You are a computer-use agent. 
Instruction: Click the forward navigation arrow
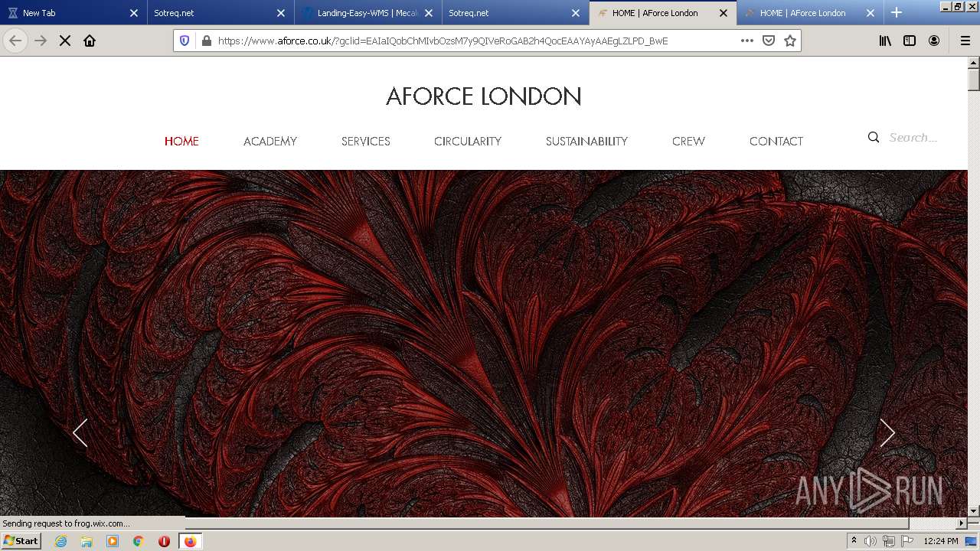tap(41, 41)
